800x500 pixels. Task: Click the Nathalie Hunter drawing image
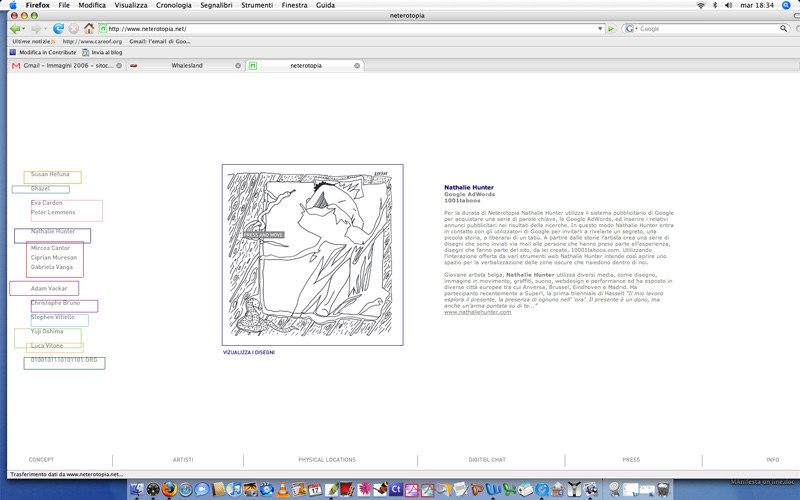coord(312,255)
